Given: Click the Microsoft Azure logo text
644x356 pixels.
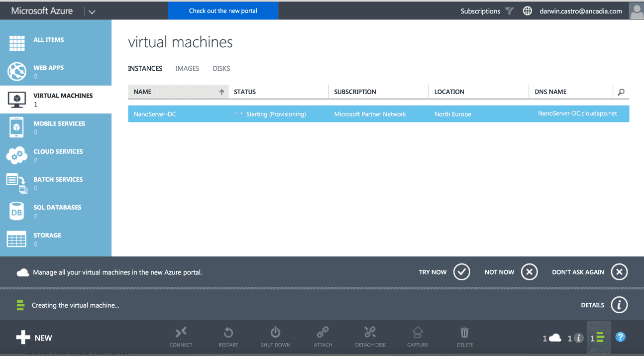Looking at the screenshot, I should point(42,11).
